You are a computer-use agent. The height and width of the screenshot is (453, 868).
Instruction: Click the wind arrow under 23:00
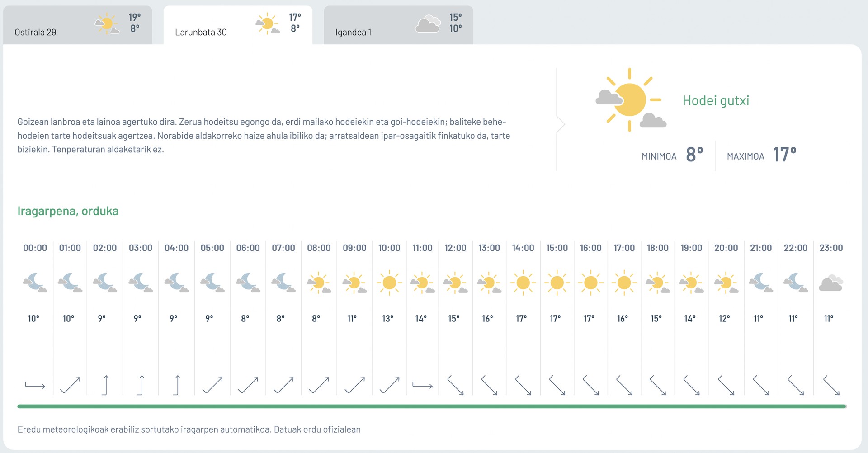[x=831, y=385]
